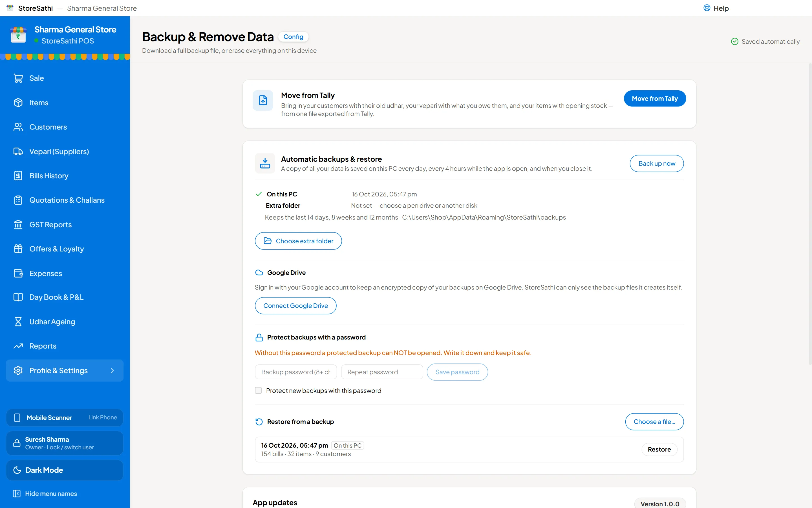Click the Vepari truck icon
Viewport: 812px width, 508px height.
pos(18,152)
